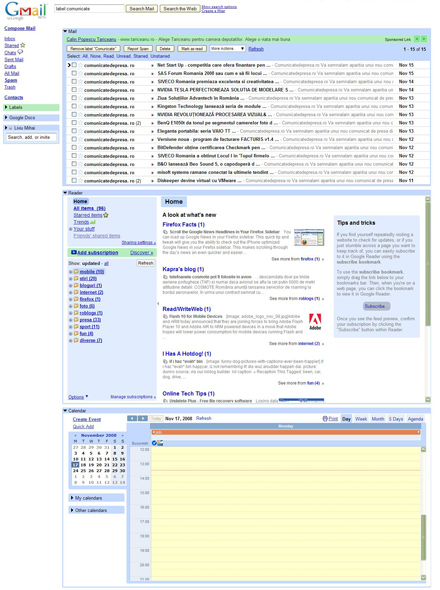Switch Calendar to Month view
The width and height of the screenshot is (440, 590).
pyautogui.click(x=378, y=419)
